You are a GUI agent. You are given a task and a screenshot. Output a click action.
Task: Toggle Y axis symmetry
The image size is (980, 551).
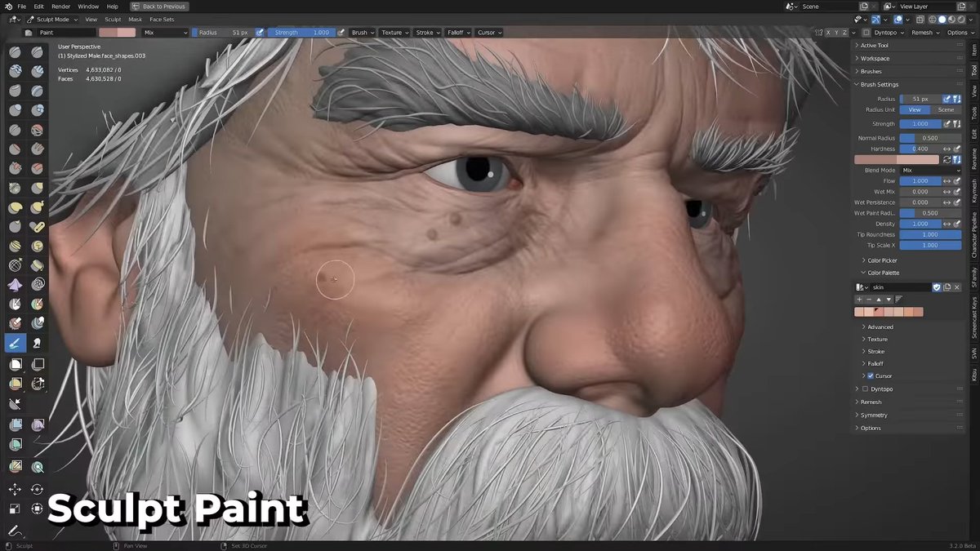tap(837, 33)
